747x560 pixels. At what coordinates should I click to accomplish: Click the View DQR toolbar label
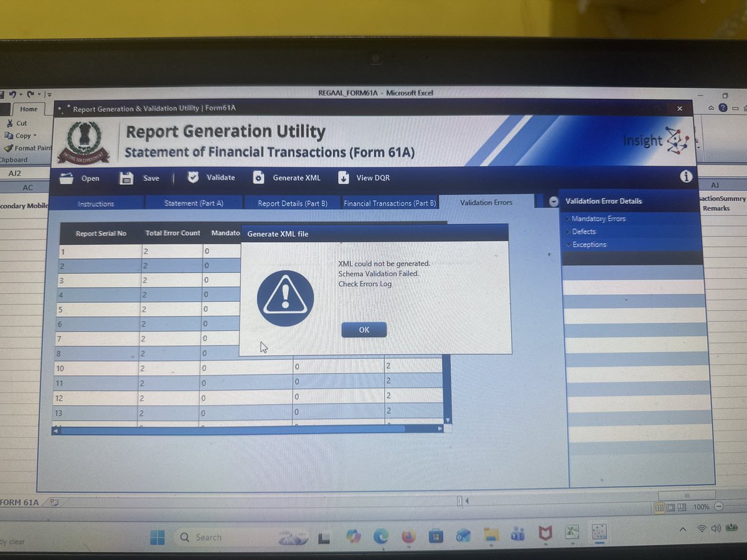tap(373, 178)
